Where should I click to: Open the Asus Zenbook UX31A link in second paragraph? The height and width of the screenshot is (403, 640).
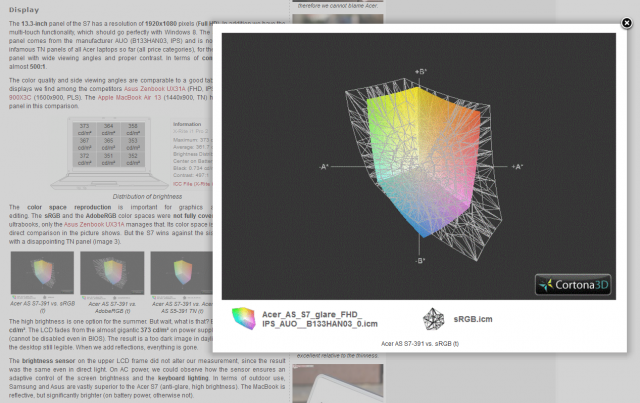tap(155, 89)
